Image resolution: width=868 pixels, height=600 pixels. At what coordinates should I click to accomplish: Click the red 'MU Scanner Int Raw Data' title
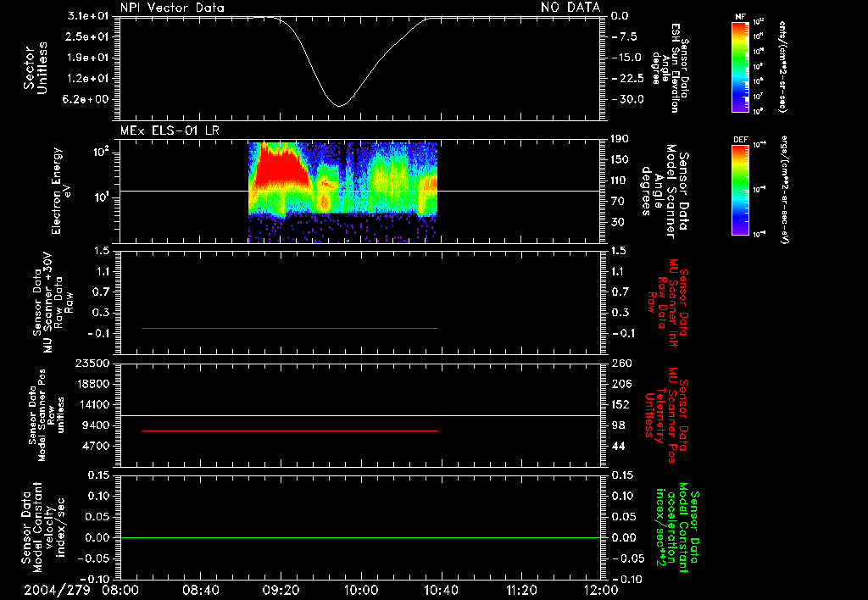668,303
